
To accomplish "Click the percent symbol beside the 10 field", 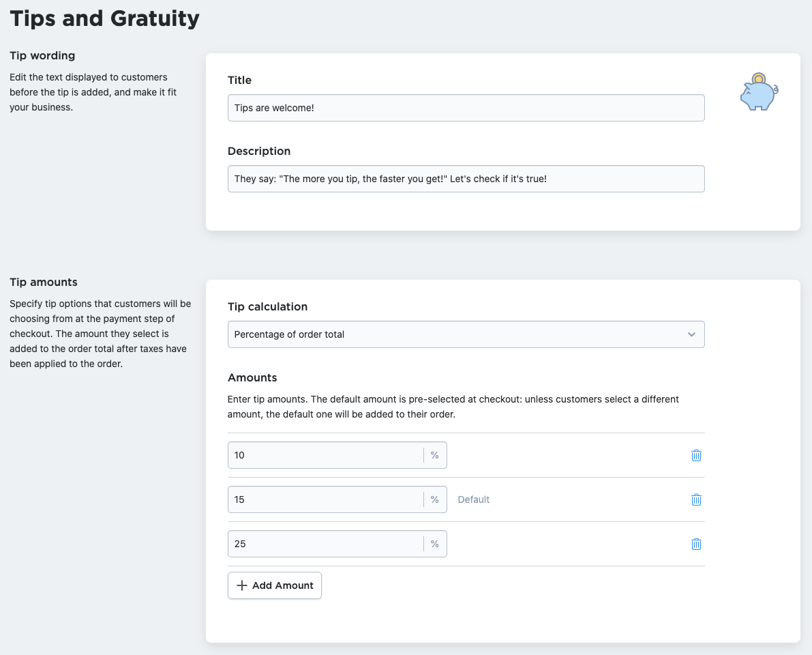I will pyautogui.click(x=434, y=454).
